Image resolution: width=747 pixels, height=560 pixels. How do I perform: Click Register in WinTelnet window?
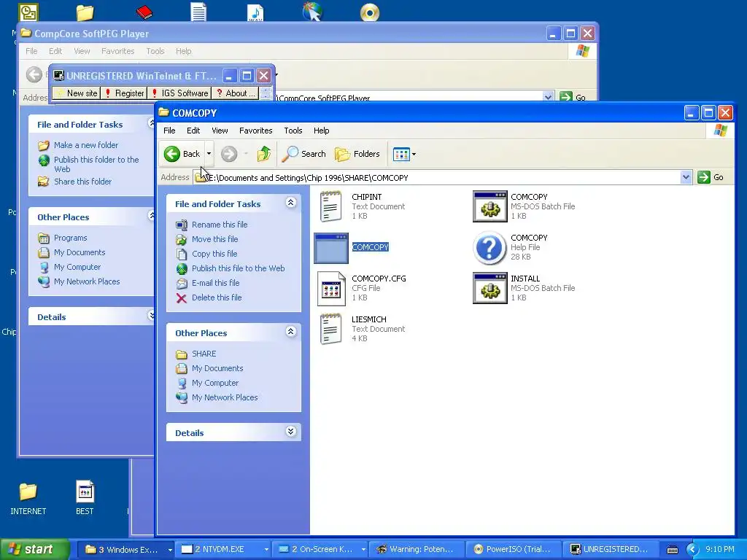click(x=124, y=93)
